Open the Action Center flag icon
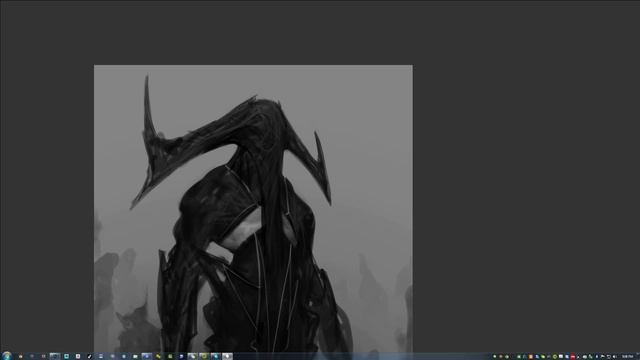The height and width of the screenshot is (360, 640). pos(602,356)
